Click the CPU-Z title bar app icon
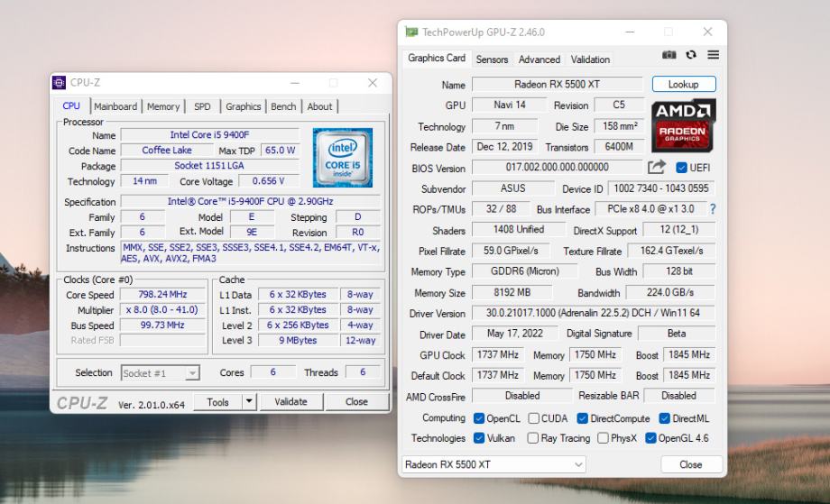Screen dimensions: 830x504 coord(60,83)
